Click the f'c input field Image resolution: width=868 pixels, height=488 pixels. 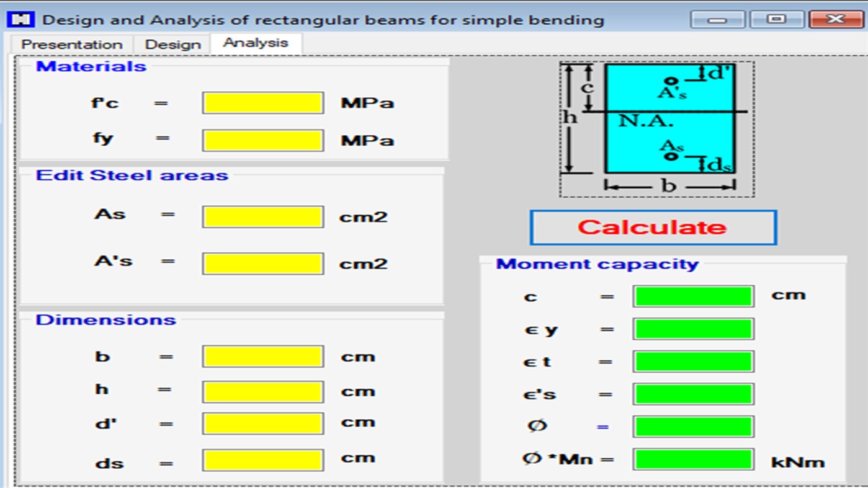click(x=262, y=102)
